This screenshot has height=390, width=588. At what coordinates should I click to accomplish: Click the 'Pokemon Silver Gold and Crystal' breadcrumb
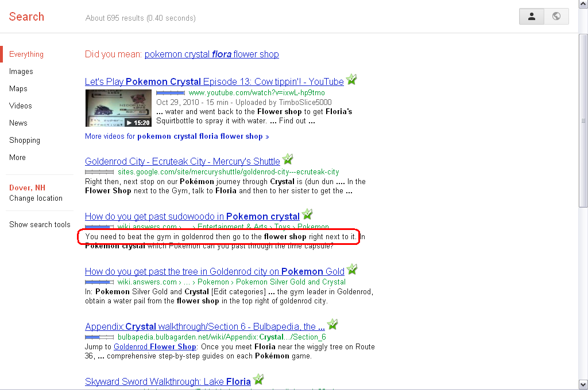click(x=291, y=282)
